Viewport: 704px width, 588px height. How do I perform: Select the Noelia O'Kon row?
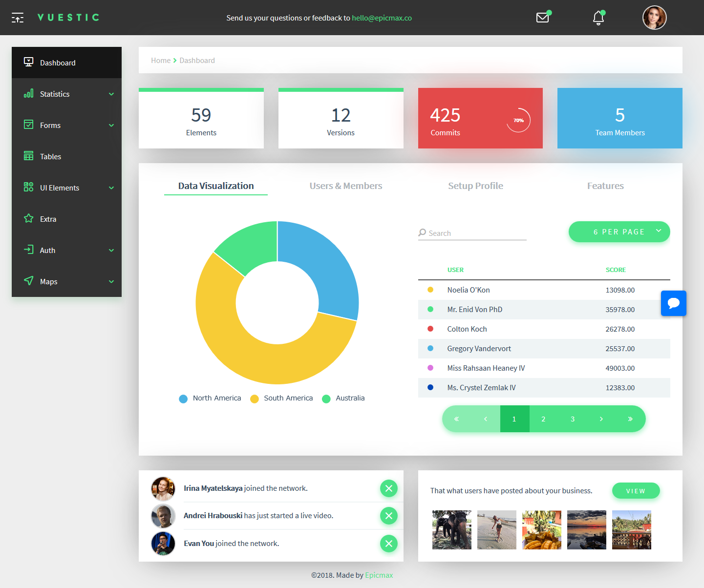tap(544, 290)
